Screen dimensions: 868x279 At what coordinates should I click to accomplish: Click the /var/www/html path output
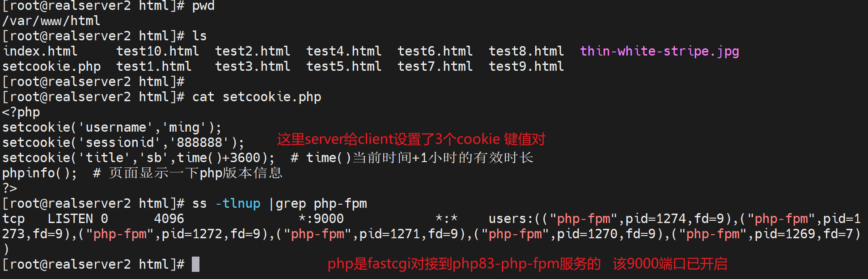tap(51, 21)
